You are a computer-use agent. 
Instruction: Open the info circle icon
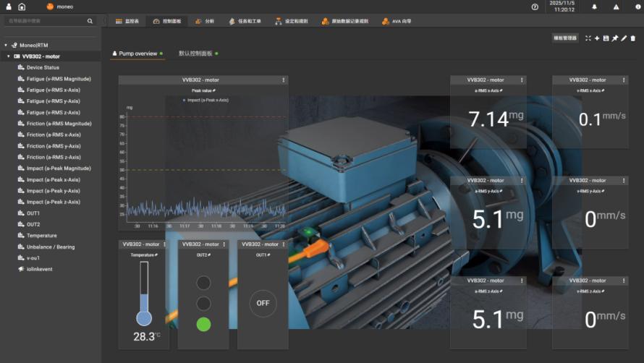(x=637, y=7)
